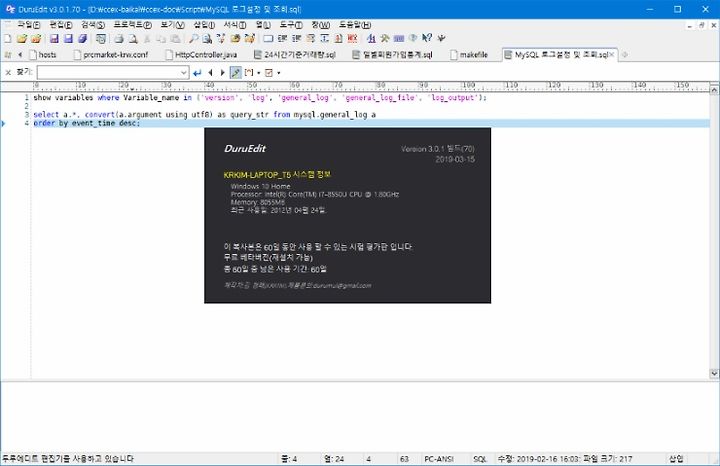Click the magnifier find icon
This screenshot has height=466, width=720.
point(193,39)
